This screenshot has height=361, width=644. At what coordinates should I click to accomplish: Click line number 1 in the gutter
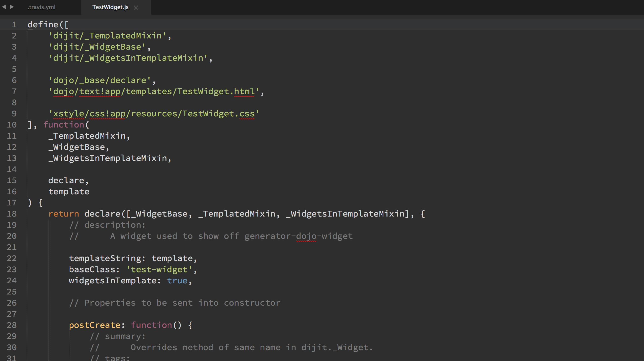[14, 25]
